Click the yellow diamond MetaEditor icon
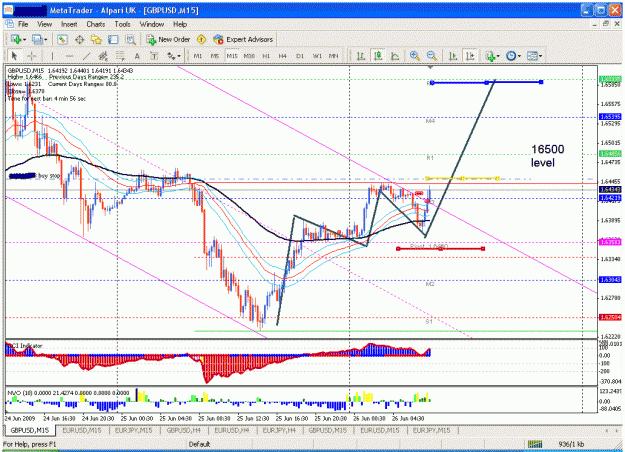The width and height of the screenshot is (625, 452). (202, 39)
